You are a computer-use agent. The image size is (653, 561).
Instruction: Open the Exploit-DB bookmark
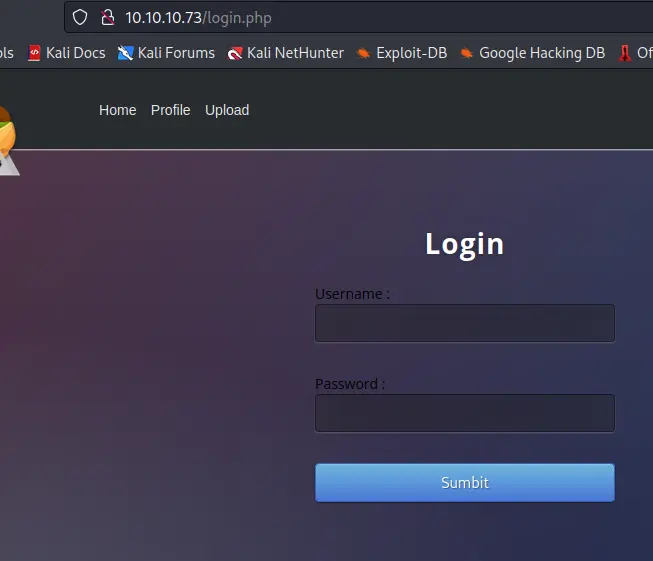click(401, 53)
